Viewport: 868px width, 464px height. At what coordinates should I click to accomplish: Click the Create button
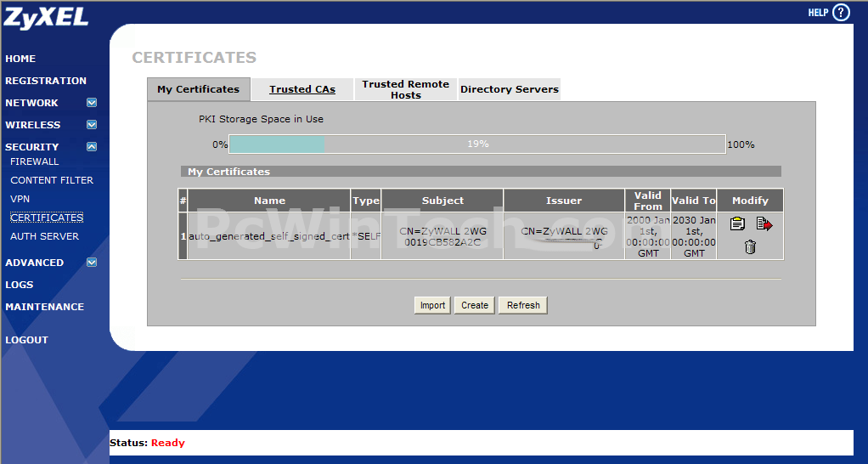[475, 305]
